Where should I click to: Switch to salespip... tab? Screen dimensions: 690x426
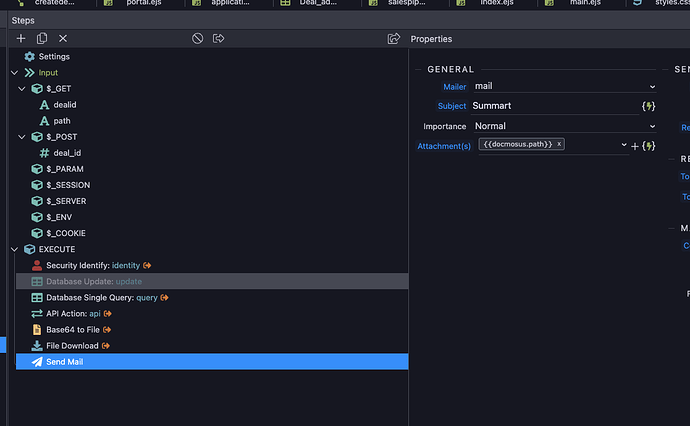[407, 3]
